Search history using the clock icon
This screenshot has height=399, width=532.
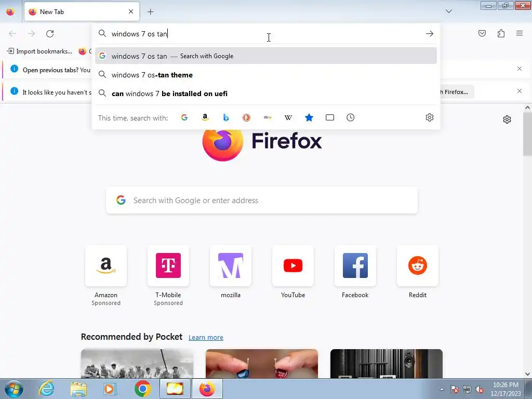pyautogui.click(x=351, y=117)
